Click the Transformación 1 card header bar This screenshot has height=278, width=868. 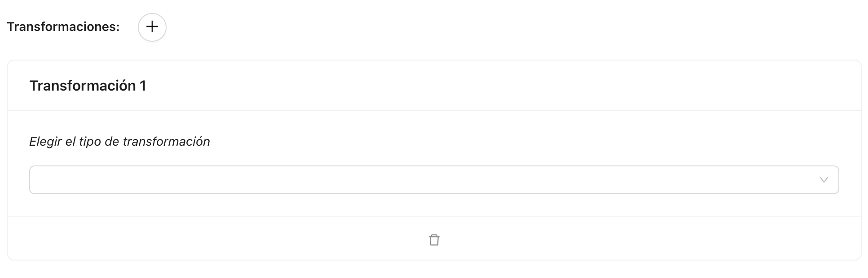449,86
